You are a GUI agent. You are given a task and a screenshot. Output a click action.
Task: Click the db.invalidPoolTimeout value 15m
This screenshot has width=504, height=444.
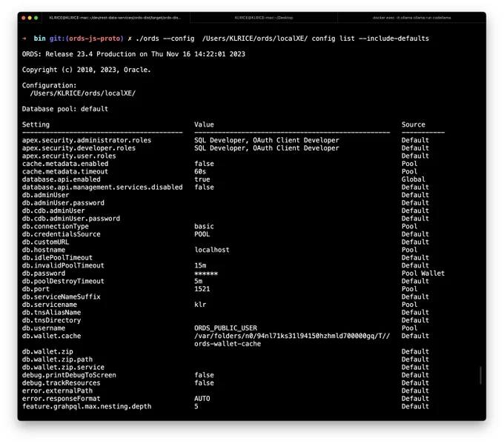[200, 265]
